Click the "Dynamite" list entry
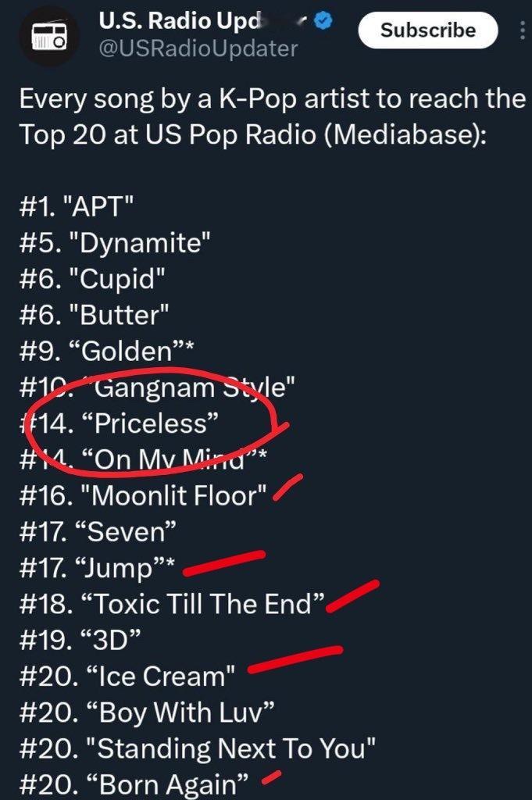 pos(115,243)
